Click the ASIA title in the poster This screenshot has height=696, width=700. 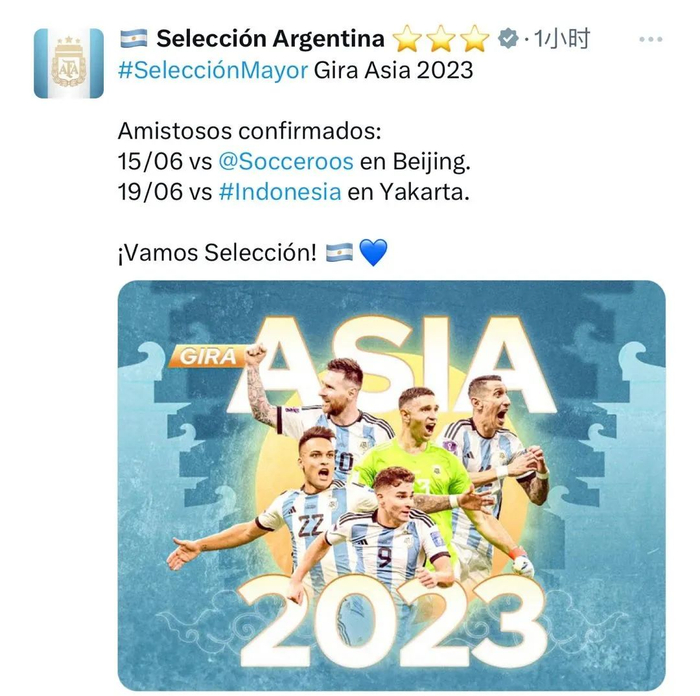pyautogui.click(x=391, y=365)
